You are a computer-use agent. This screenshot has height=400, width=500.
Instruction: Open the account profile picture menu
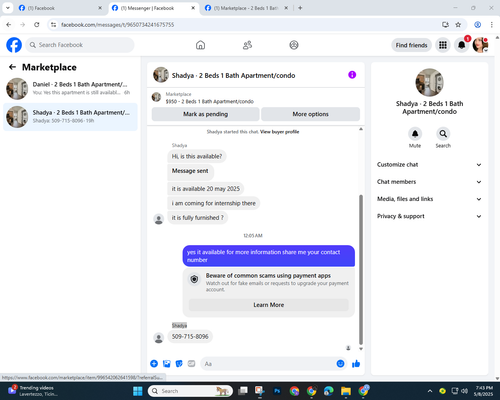pyautogui.click(x=480, y=45)
